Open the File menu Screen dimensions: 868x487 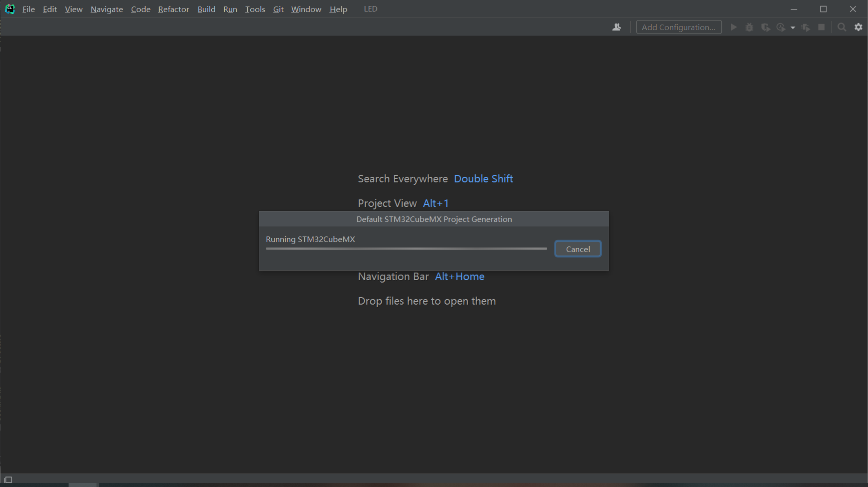[x=29, y=9]
